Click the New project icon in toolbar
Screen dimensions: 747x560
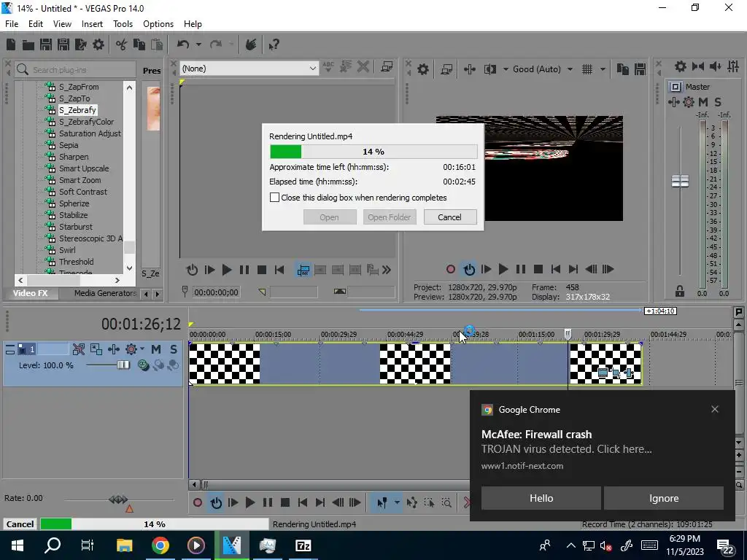click(11, 44)
